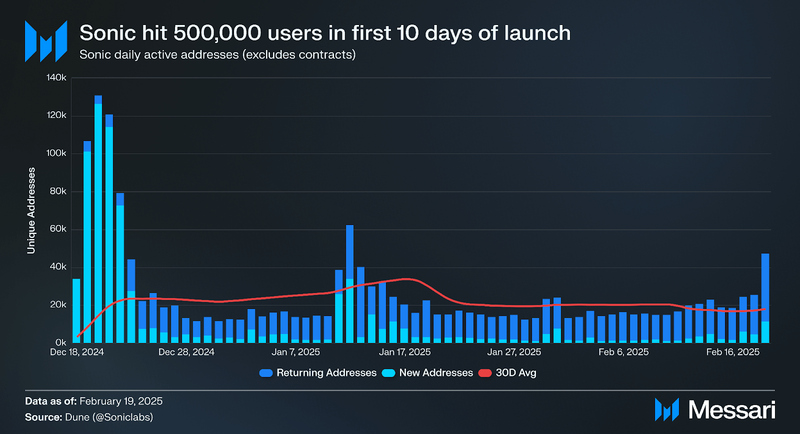Click the final bar on the far right
Image resolution: width=800 pixels, height=434 pixels.
click(765, 298)
